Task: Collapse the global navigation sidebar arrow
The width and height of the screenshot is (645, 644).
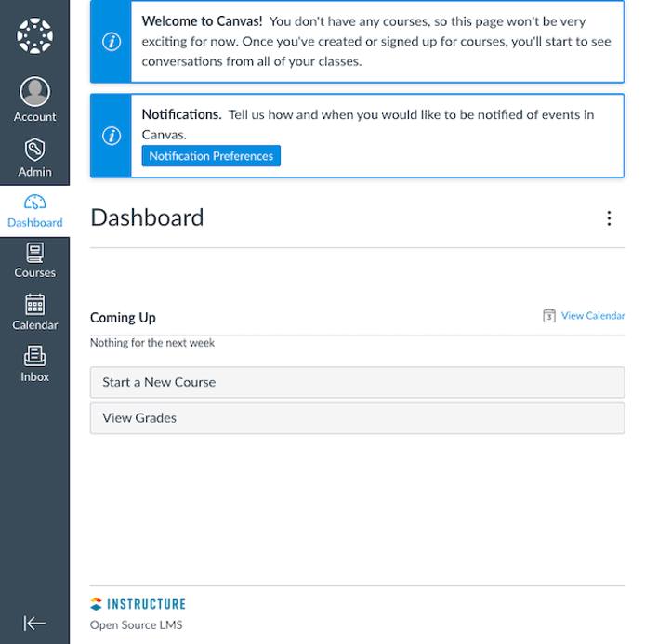Action: [34, 624]
